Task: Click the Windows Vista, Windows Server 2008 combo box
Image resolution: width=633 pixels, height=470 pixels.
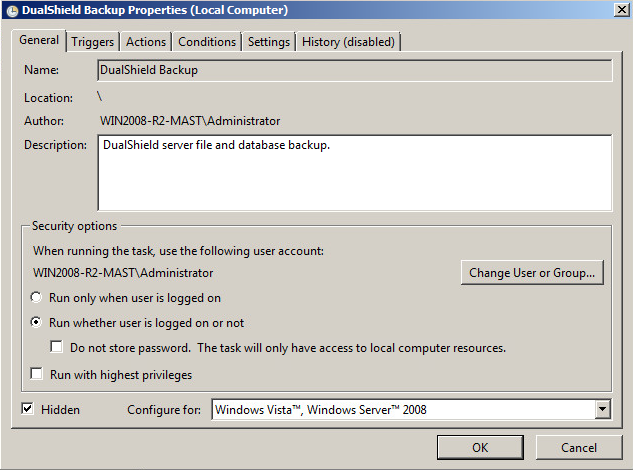Action: coord(402,410)
